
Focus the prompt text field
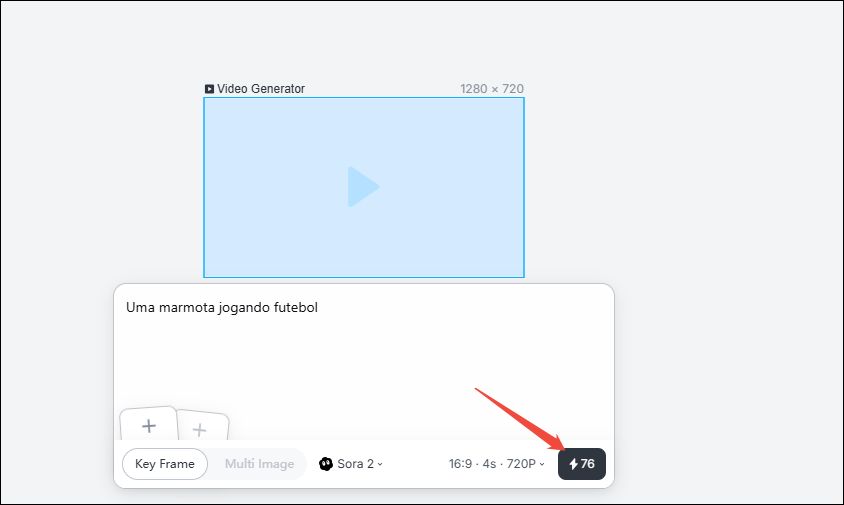coord(363,360)
